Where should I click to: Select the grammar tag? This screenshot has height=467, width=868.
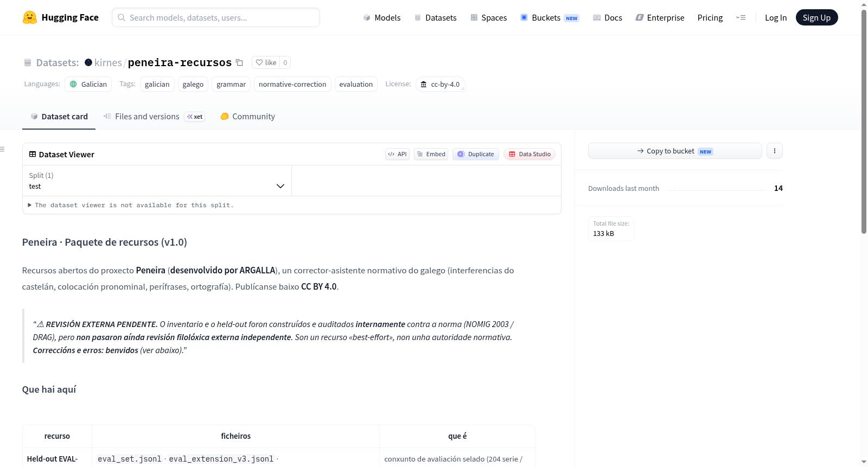[231, 84]
